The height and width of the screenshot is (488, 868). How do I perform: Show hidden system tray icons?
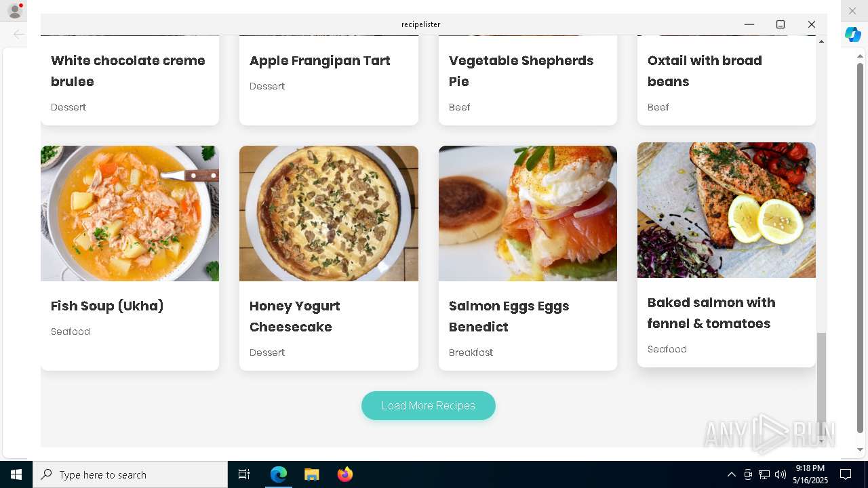click(x=731, y=474)
